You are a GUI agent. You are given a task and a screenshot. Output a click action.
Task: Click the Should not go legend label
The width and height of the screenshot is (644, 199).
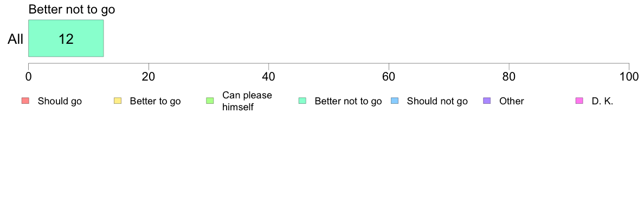pos(437,101)
